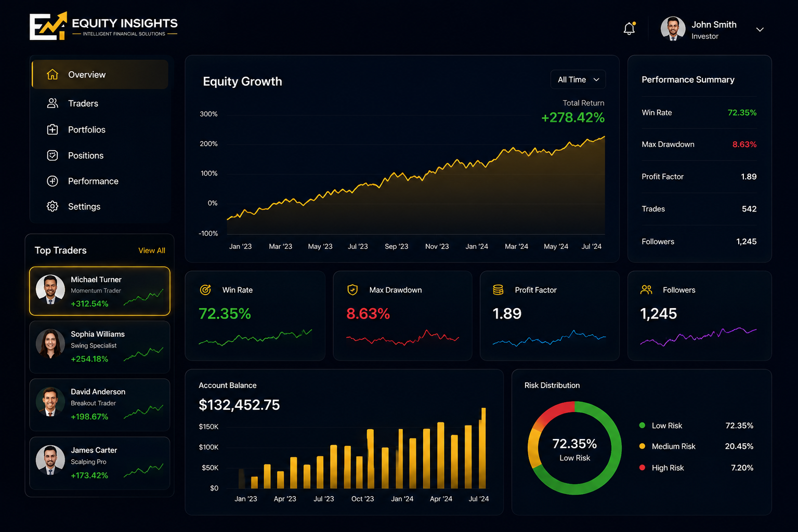
Task: Click the View All link
Action: pyautogui.click(x=152, y=250)
